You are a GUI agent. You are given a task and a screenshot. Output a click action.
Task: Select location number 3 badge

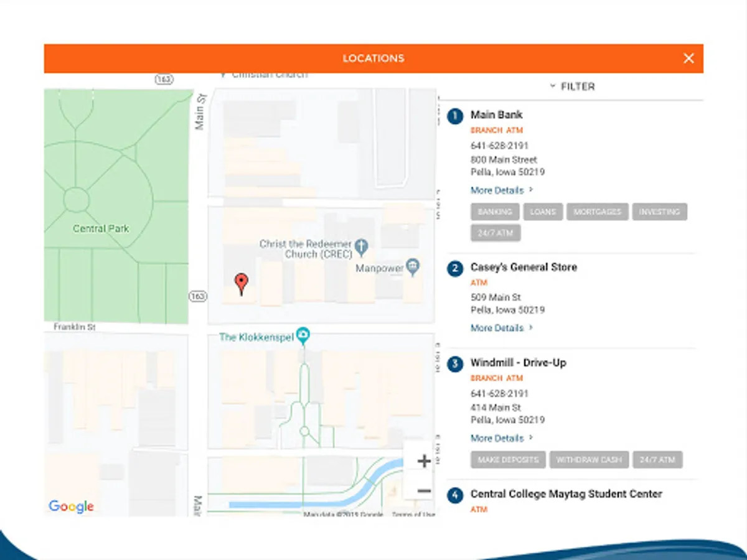click(x=455, y=364)
